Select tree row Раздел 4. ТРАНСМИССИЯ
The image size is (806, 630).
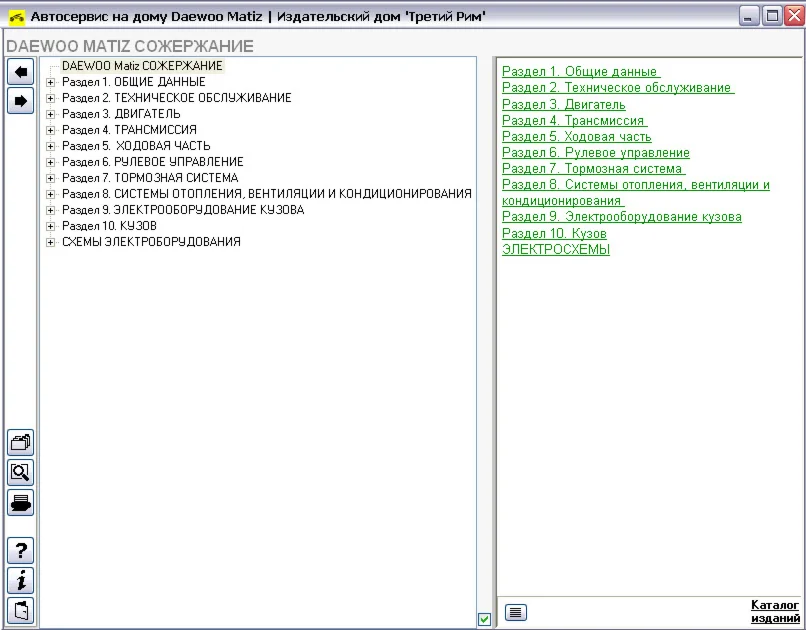(x=129, y=130)
